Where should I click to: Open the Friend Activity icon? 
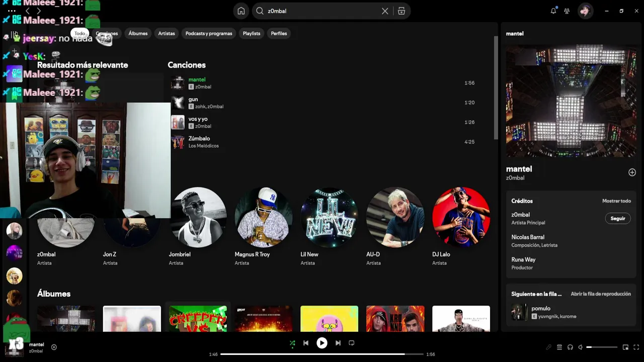[567, 11]
